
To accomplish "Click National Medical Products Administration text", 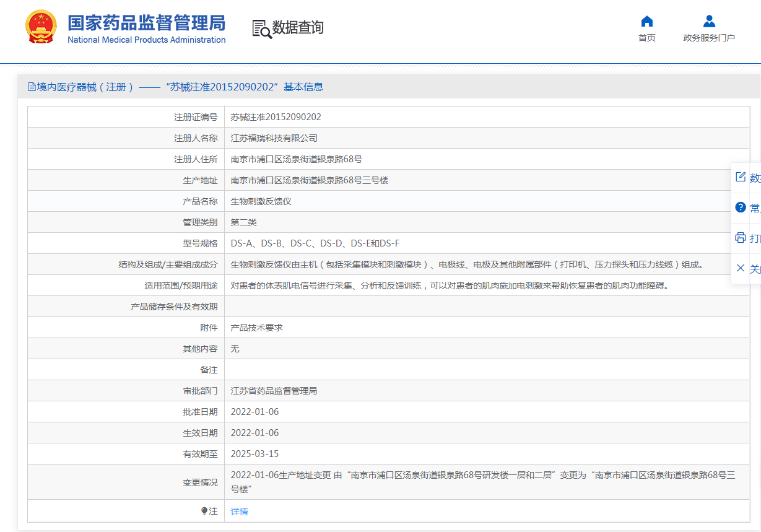I will tap(147, 40).
